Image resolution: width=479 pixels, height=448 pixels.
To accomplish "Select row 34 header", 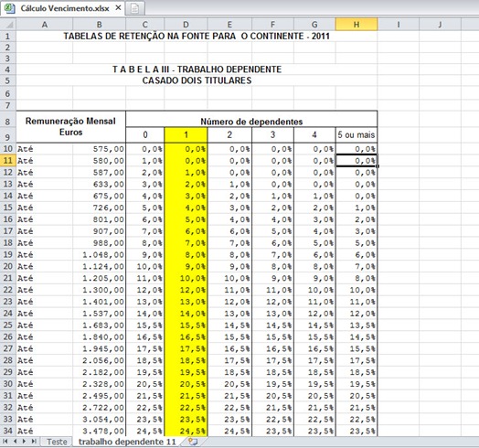I will (x=8, y=431).
